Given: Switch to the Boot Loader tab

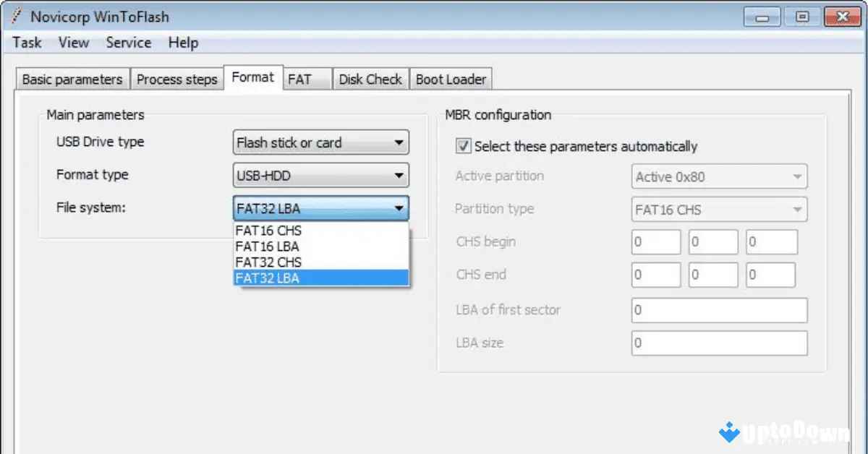Looking at the screenshot, I should click(x=451, y=79).
